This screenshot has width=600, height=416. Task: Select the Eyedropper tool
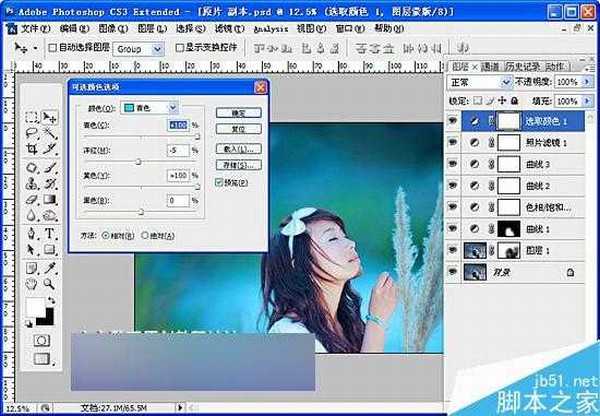tap(50, 268)
